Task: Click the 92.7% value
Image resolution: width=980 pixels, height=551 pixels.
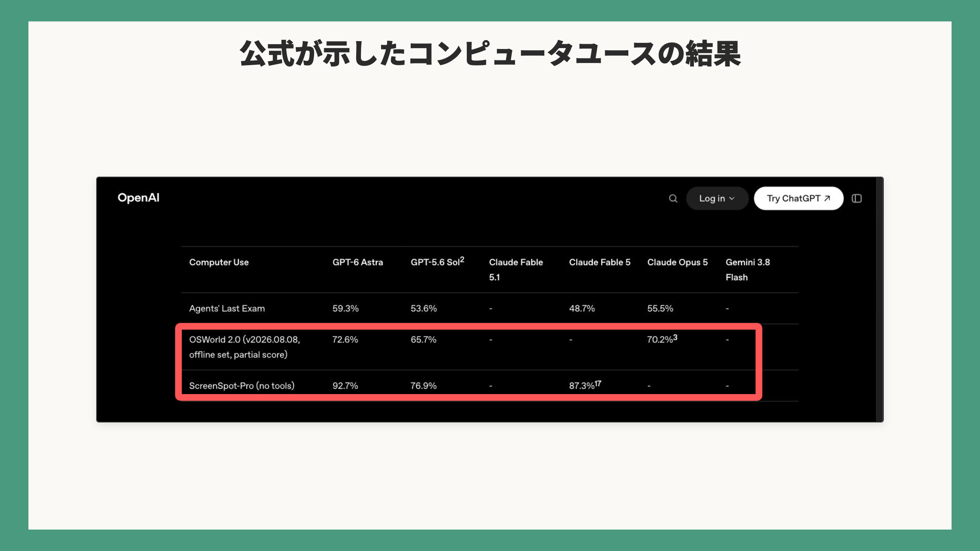Action: pyautogui.click(x=345, y=386)
